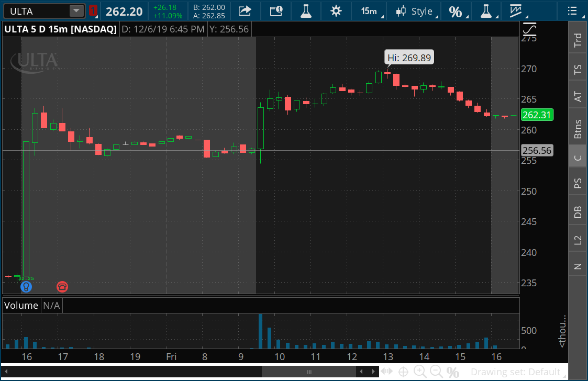Open the flask icon beside the gear
The width and height of the screenshot is (588, 381).
click(306, 11)
